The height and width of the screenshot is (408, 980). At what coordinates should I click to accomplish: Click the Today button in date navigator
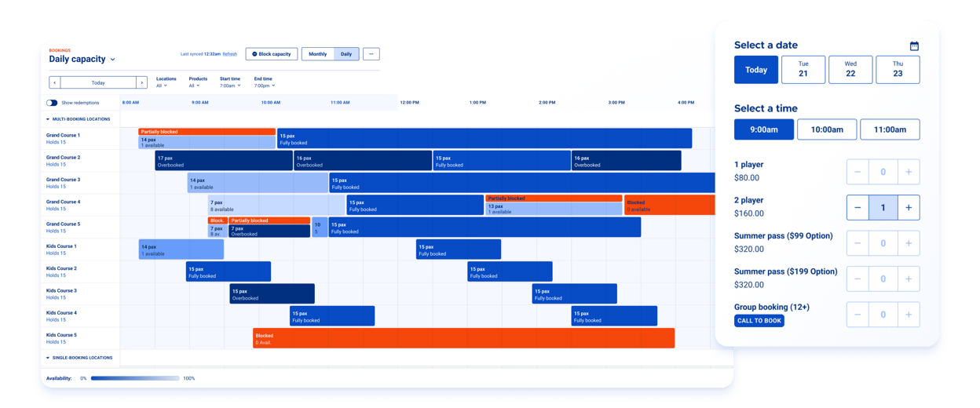pos(98,82)
